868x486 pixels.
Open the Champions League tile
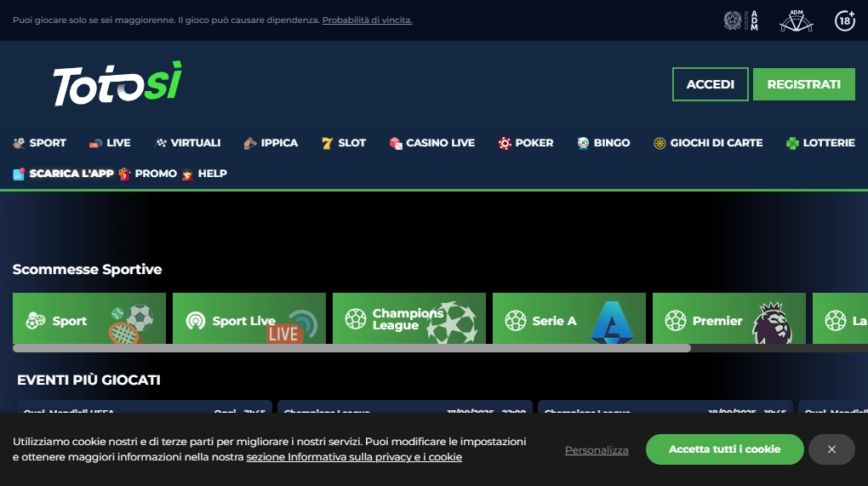point(409,318)
